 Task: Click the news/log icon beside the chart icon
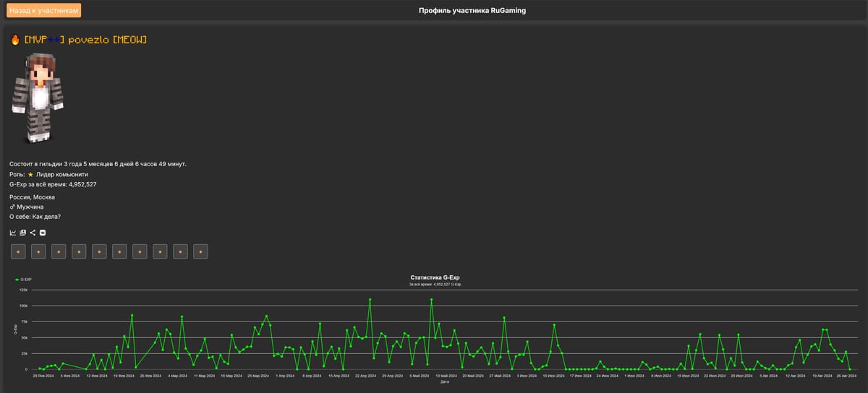click(x=23, y=233)
